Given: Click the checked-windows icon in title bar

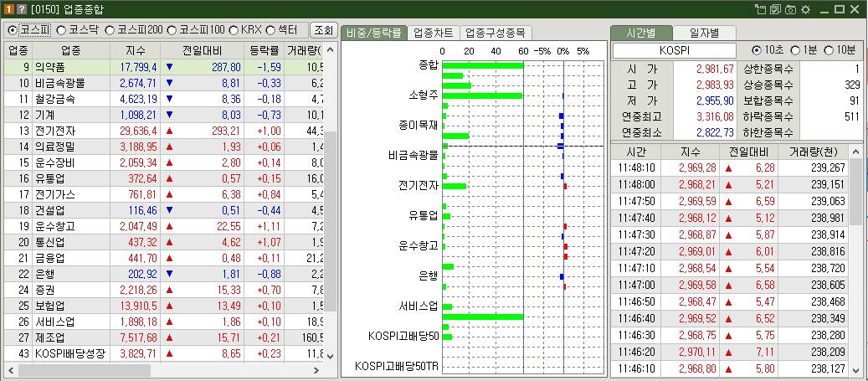Looking at the screenshot, I should [775, 9].
